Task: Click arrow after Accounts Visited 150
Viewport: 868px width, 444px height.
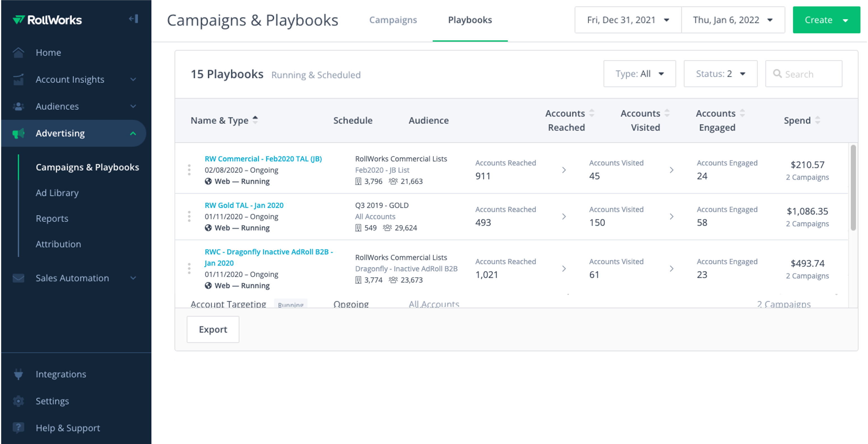Action: tap(671, 217)
